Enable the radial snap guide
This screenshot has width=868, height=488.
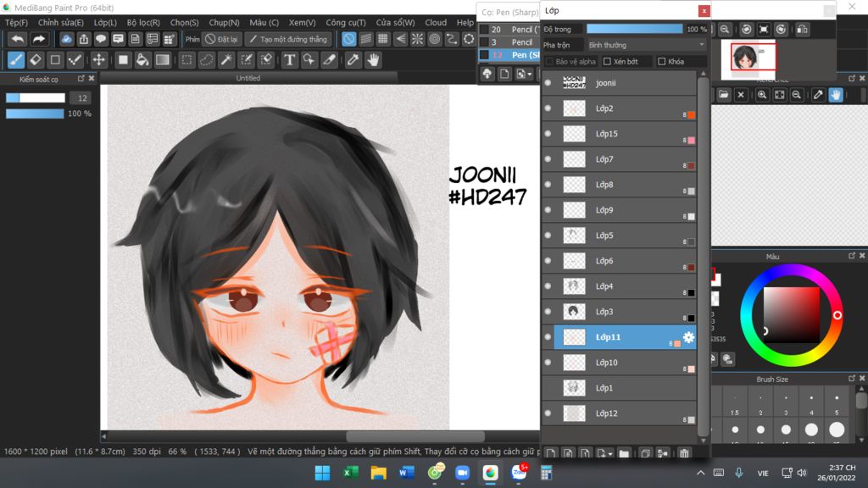pyautogui.click(x=417, y=39)
